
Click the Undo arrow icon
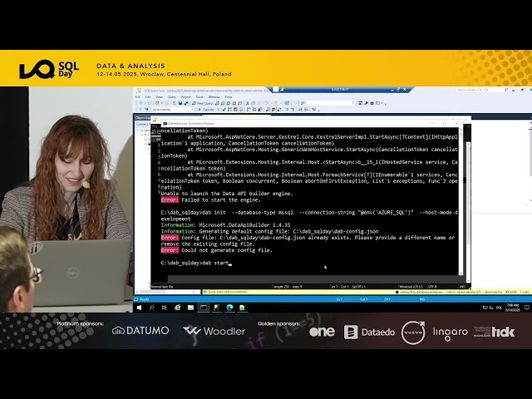[x=267, y=103]
